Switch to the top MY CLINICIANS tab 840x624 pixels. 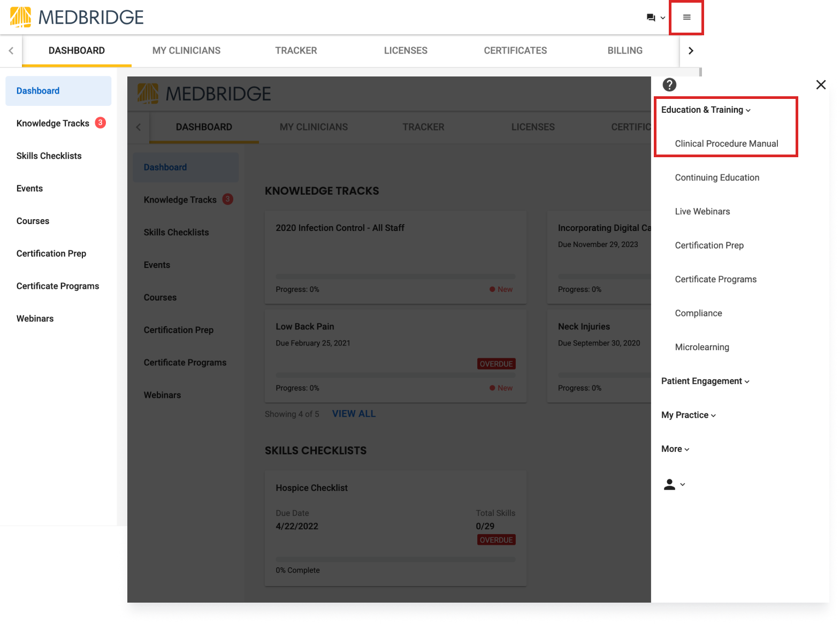click(x=186, y=51)
